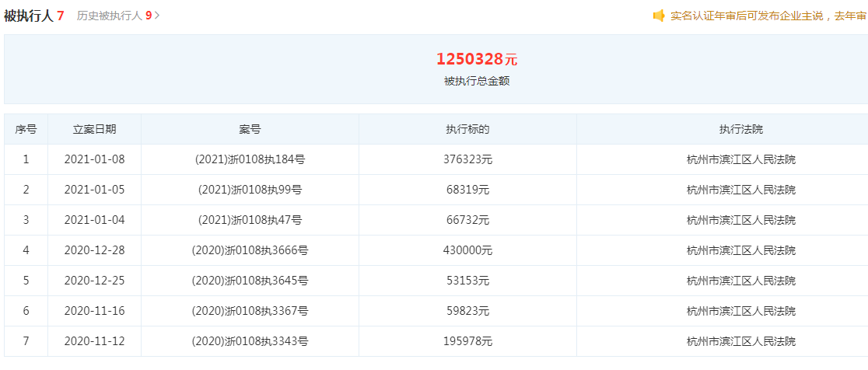Click the 案号 column header
Viewport: 868px width, 370px height.
pos(250,129)
